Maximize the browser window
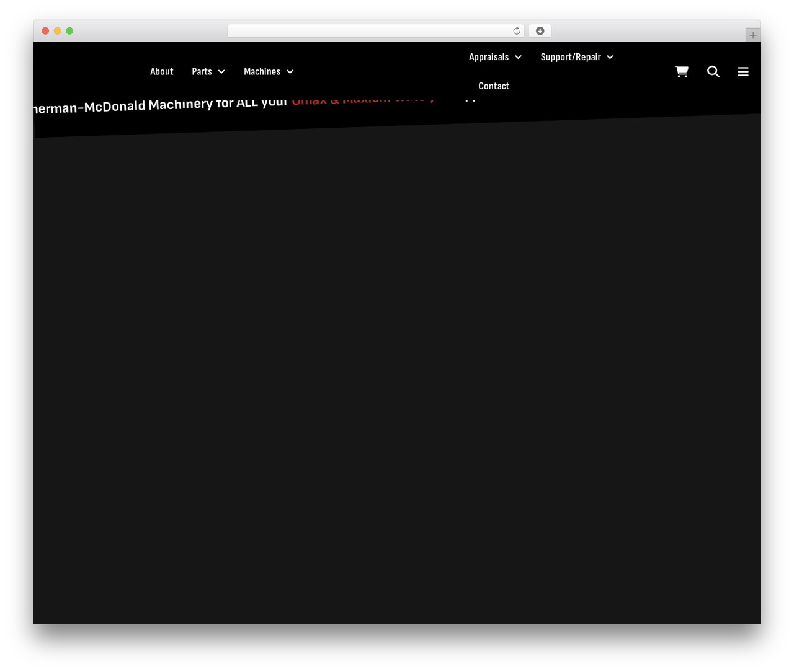Screen dimensions: 794x672 coord(69,31)
